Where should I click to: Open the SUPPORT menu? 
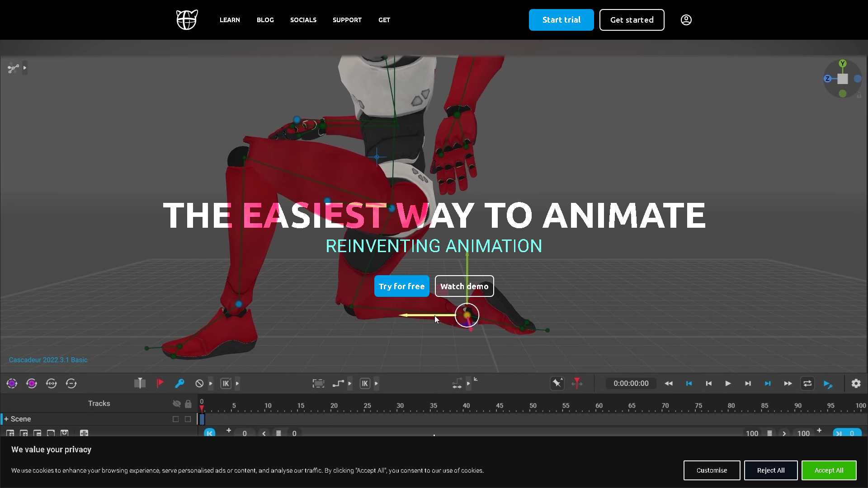click(x=347, y=20)
